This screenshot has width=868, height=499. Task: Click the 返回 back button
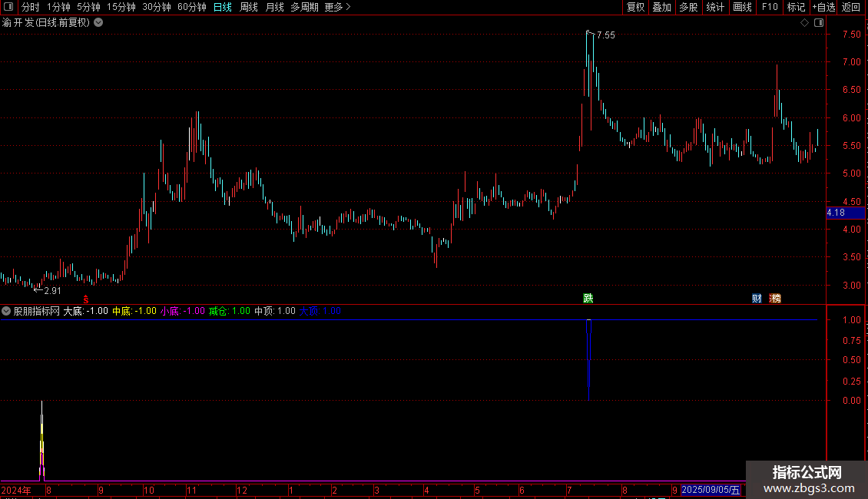pyautogui.click(x=851, y=7)
